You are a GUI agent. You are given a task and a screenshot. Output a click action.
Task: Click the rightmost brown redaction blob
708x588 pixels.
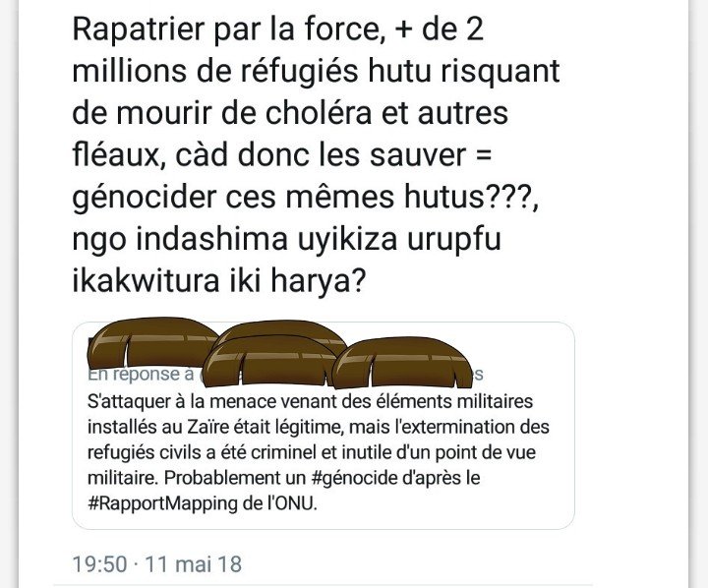tap(404, 363)
